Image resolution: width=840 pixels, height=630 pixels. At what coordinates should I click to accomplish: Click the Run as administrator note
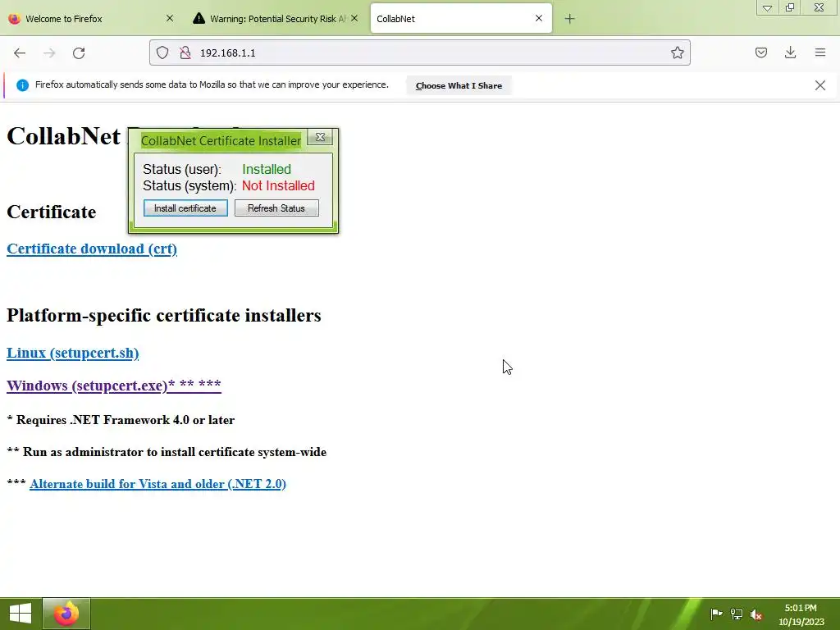tap(167, 452)
